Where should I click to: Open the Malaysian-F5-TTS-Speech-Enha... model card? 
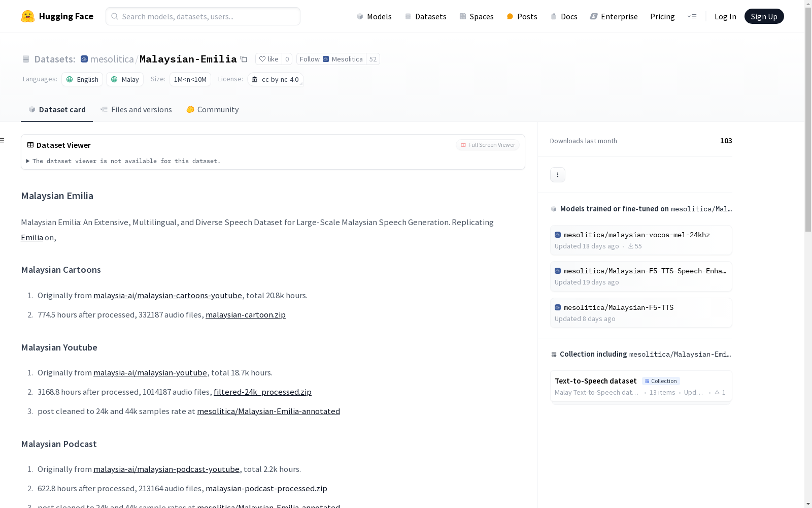pos(641,276)
